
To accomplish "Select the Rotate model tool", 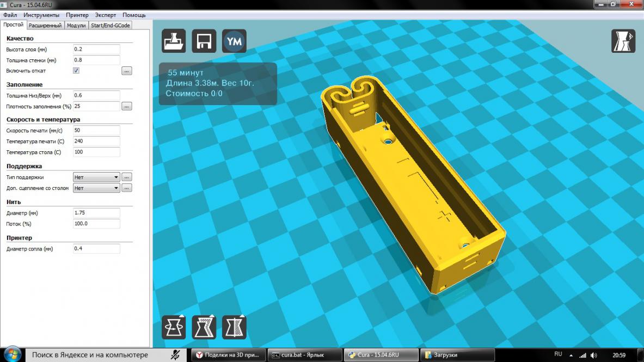I will [x=174, y=327].
